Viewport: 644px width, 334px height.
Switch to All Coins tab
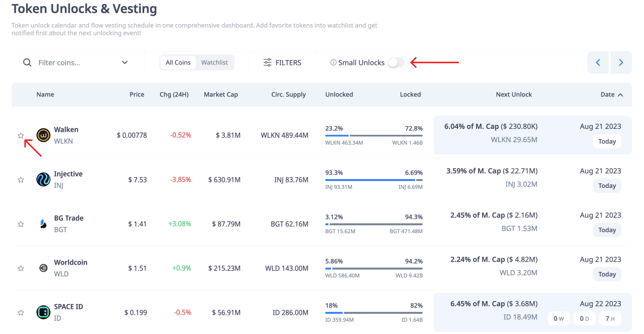(178, 62)
